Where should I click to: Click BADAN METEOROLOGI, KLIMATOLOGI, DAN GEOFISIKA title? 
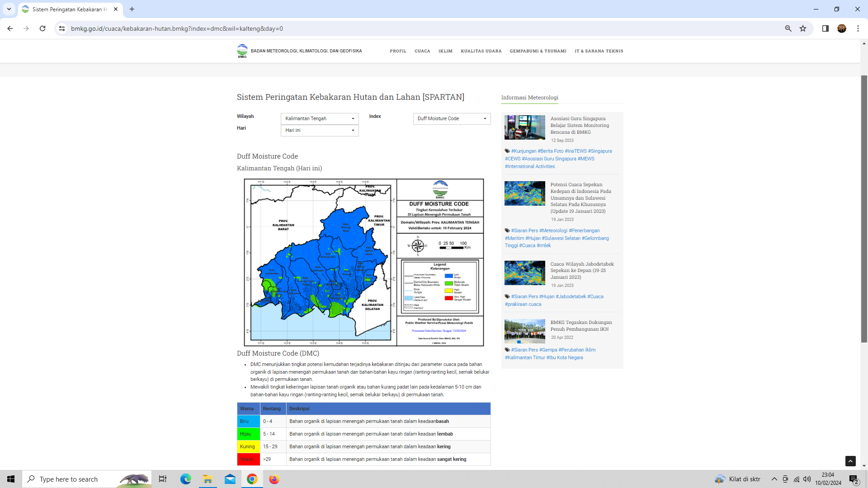point(306,51)
